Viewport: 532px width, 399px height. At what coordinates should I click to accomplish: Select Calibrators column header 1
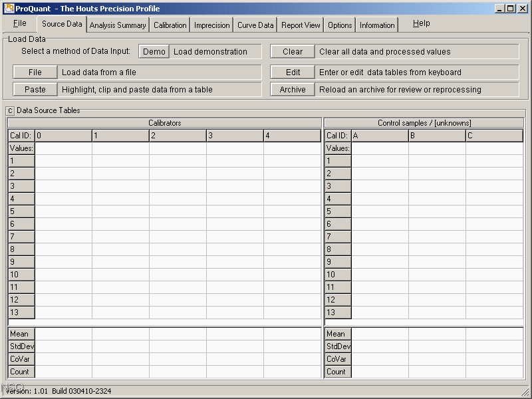point(121,136)
